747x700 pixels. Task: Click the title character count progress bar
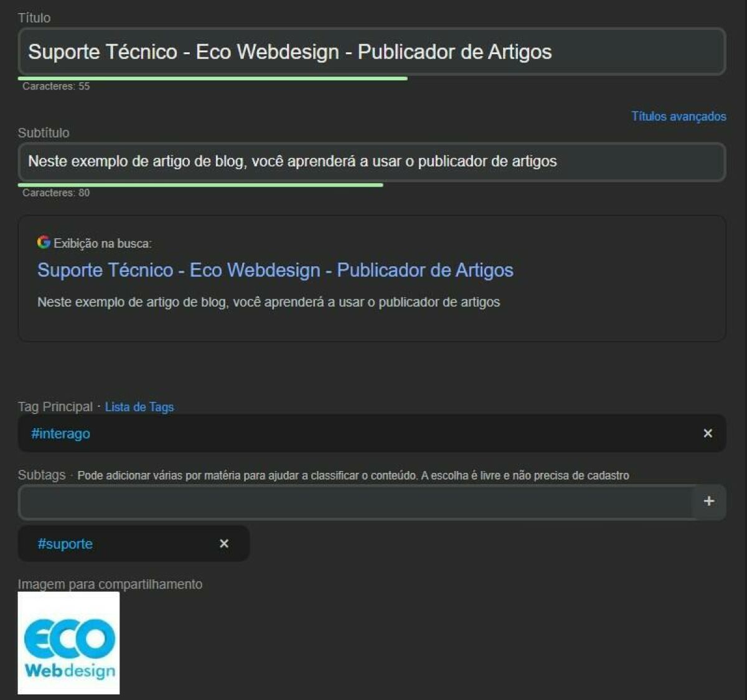(x=212, y=78)
